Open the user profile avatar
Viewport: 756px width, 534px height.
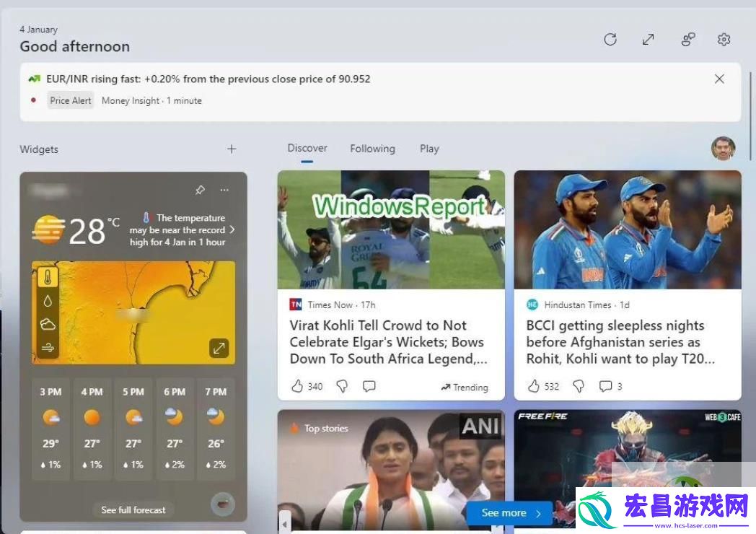pyautogui.click(x=724, y=148)
